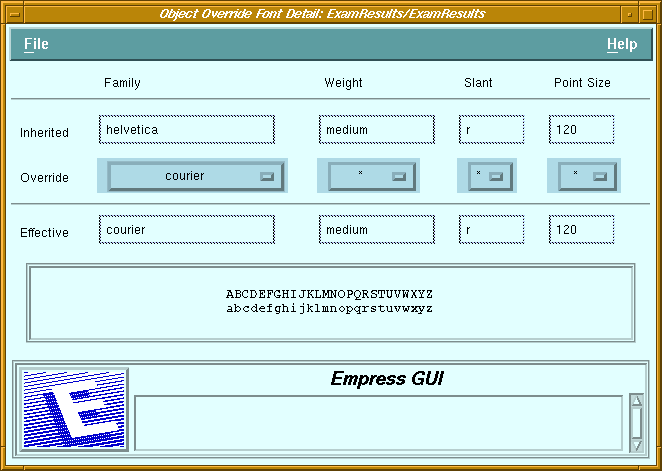Open the Weight override dropdown
The height and width of the screenshot is (471, 662).
pos(372,176)
